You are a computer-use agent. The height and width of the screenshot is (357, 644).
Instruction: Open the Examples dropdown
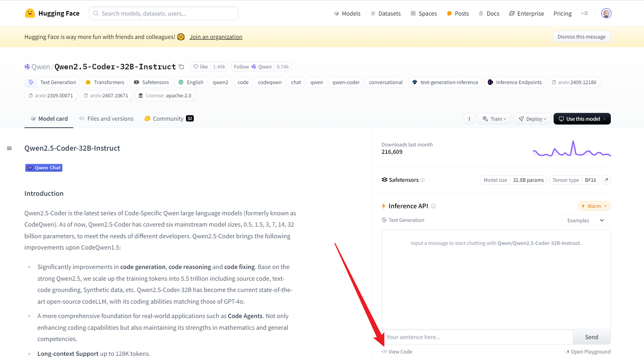(586, 220)
